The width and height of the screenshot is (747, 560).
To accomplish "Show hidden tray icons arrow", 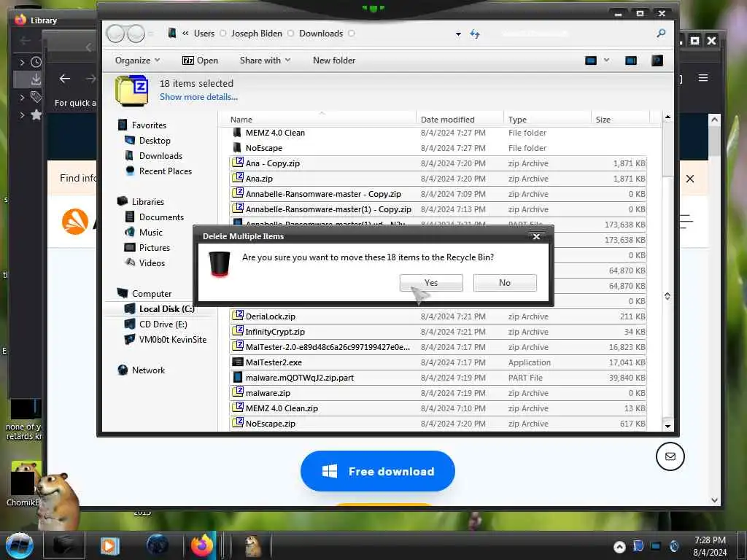I will click(x=619, y=547).
